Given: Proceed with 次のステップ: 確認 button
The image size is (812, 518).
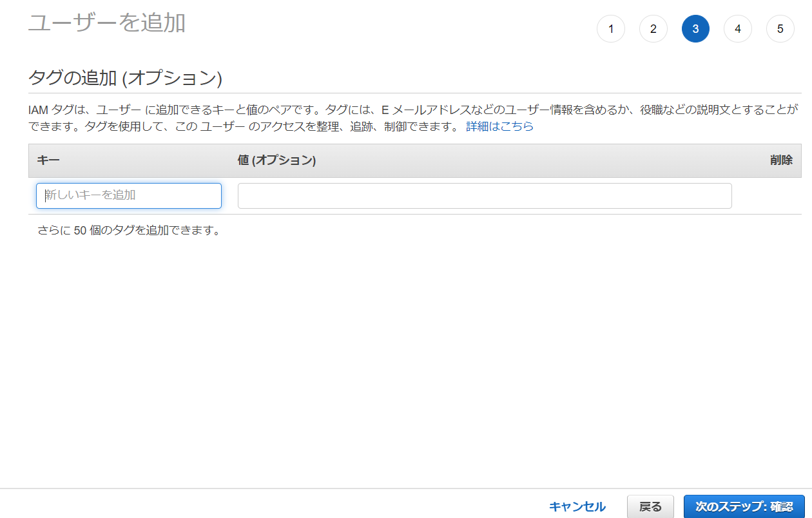Looking at the screenshot, I should 744,507.
